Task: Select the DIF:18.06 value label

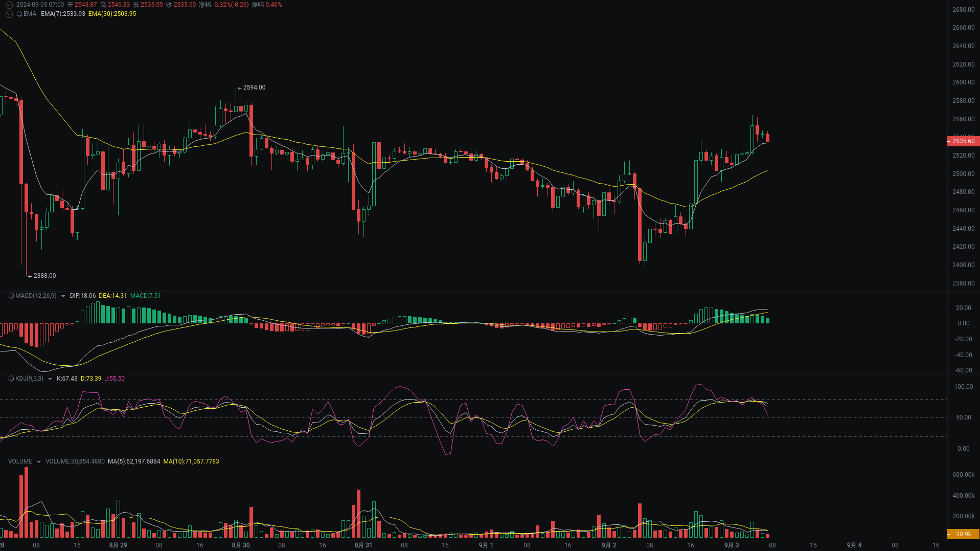Action: click(x=82, y=296)
